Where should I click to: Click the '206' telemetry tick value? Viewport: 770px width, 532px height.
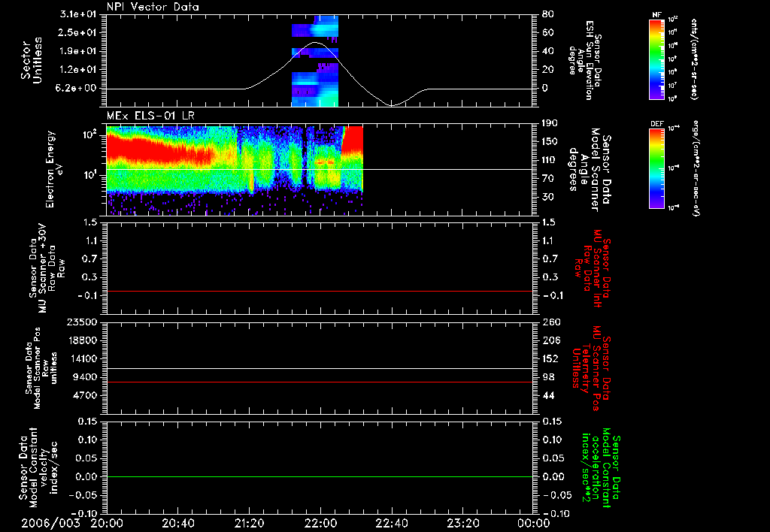550,340
